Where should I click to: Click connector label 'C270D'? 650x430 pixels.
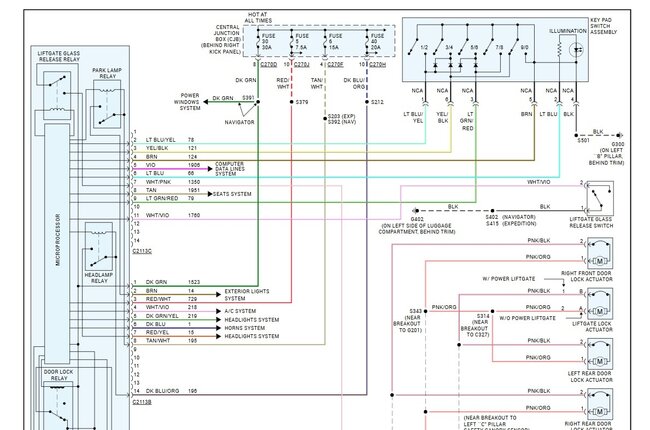click(x=268, y=65)
